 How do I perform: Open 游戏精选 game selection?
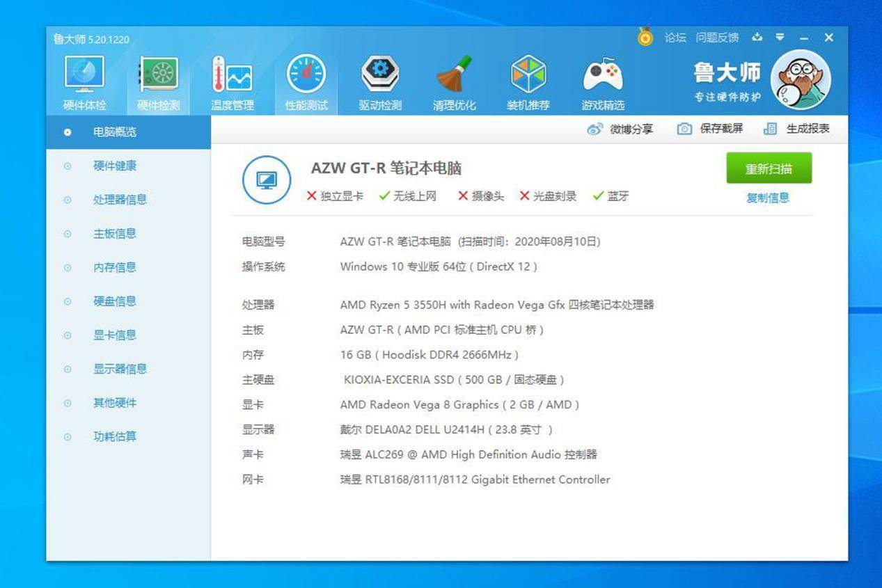pos(603,80)
